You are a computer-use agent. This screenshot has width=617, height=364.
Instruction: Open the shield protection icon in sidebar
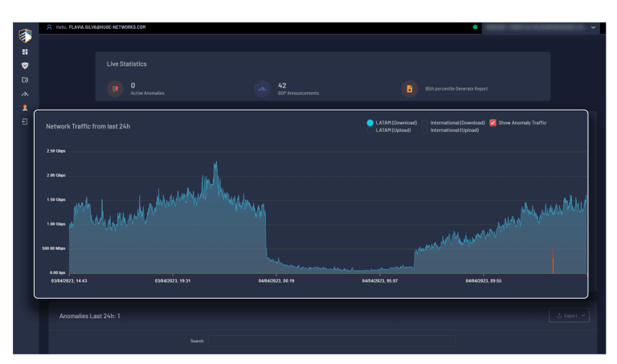tap(25, 66)
